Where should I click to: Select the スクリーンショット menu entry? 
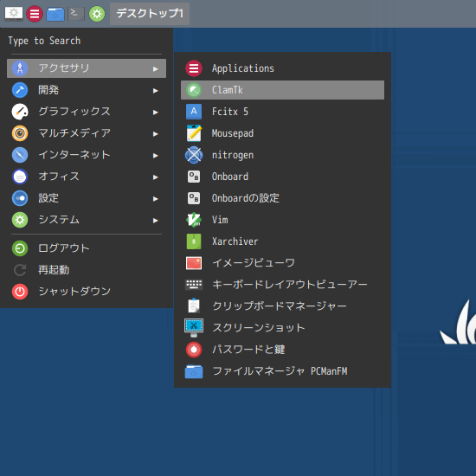tap(282, 327)
